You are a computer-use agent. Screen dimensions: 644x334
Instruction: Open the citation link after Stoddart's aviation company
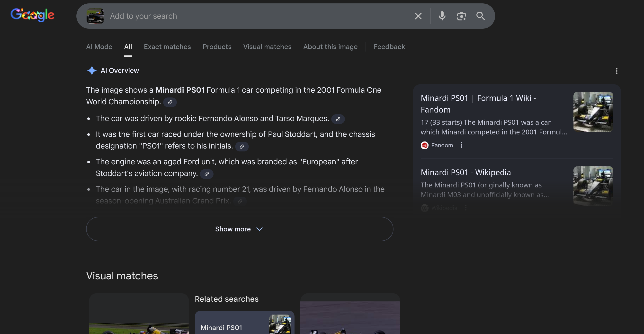click(206, 174)
